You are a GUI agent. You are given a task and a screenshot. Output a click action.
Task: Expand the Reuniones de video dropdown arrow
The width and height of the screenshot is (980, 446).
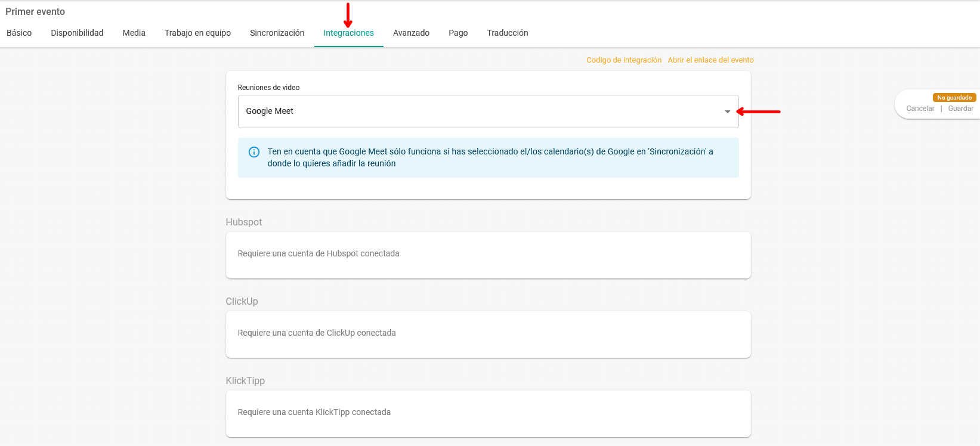click(x=727, y=112)
